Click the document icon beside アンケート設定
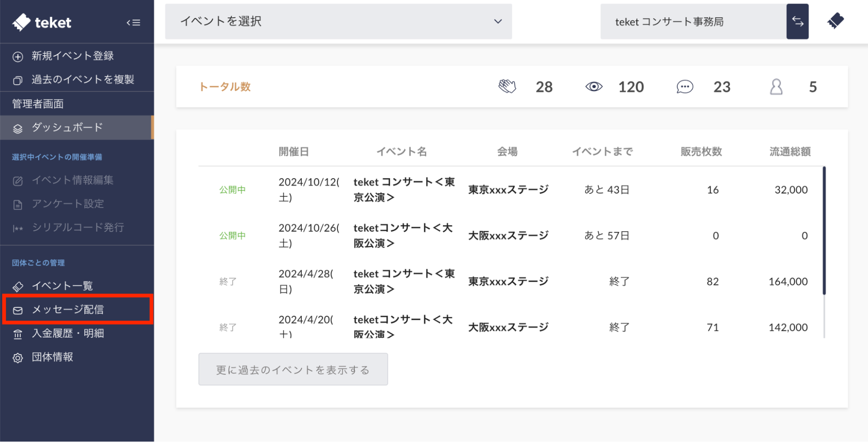This screenshot has width=868, height=442. 18,205
